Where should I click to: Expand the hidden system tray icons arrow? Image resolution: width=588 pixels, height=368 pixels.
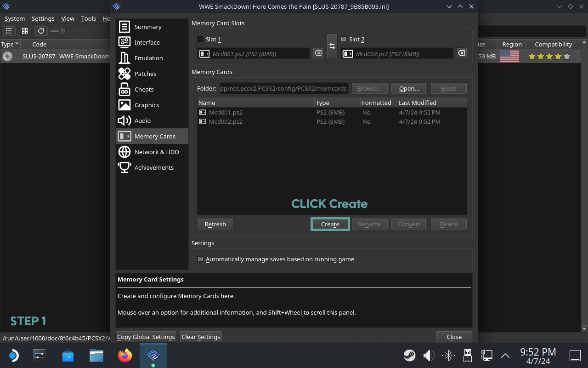click(x=505, y=356)
